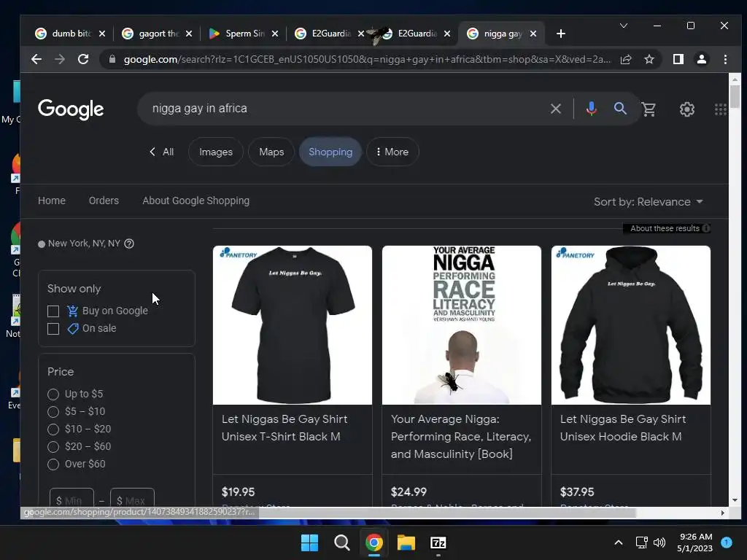This screenshot has height=560, width=747.
Task: Select the Over $60 price option
Action: point(53,464)
